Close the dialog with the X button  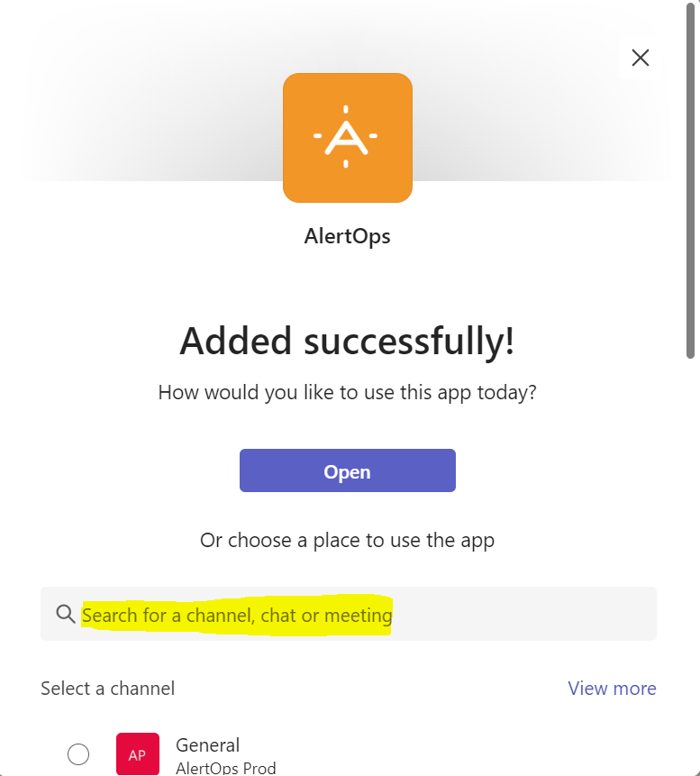[x=640, y=58]
